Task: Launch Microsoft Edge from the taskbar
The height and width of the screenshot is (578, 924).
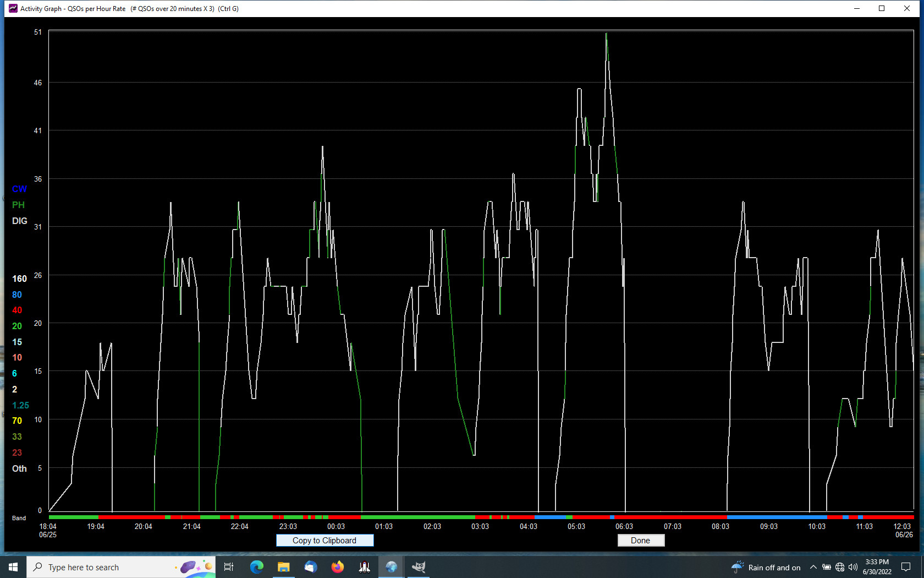Action: (x=257, y=567)
